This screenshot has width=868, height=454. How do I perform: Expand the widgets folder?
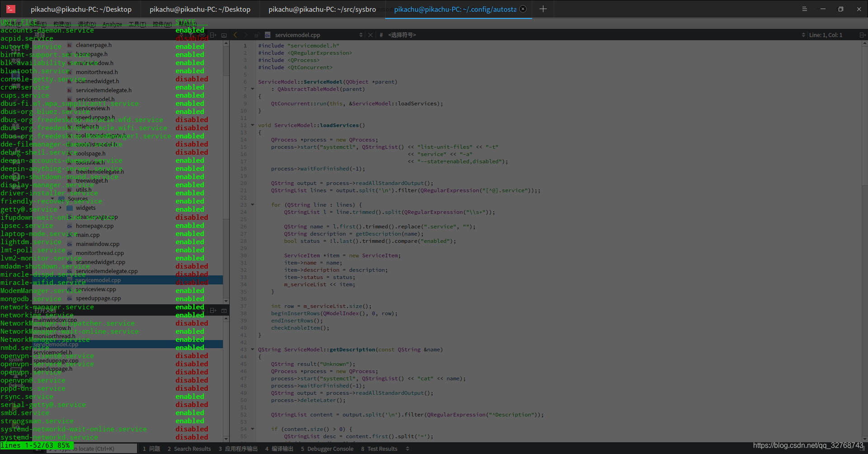[x=61, y=208]
